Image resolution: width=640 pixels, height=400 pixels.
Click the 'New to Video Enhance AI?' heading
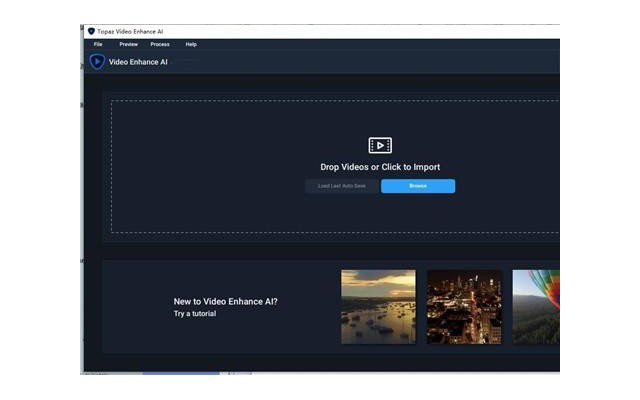225,302
